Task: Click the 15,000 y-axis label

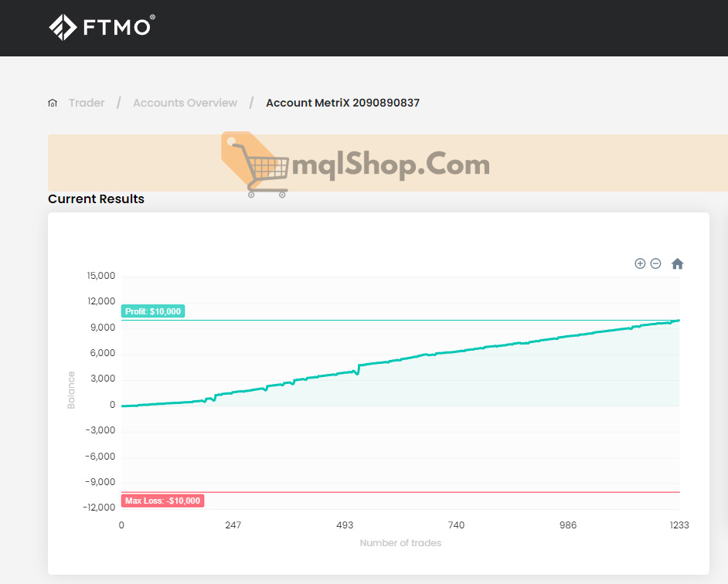Action: pyautogui.click(x=100, y=276)
